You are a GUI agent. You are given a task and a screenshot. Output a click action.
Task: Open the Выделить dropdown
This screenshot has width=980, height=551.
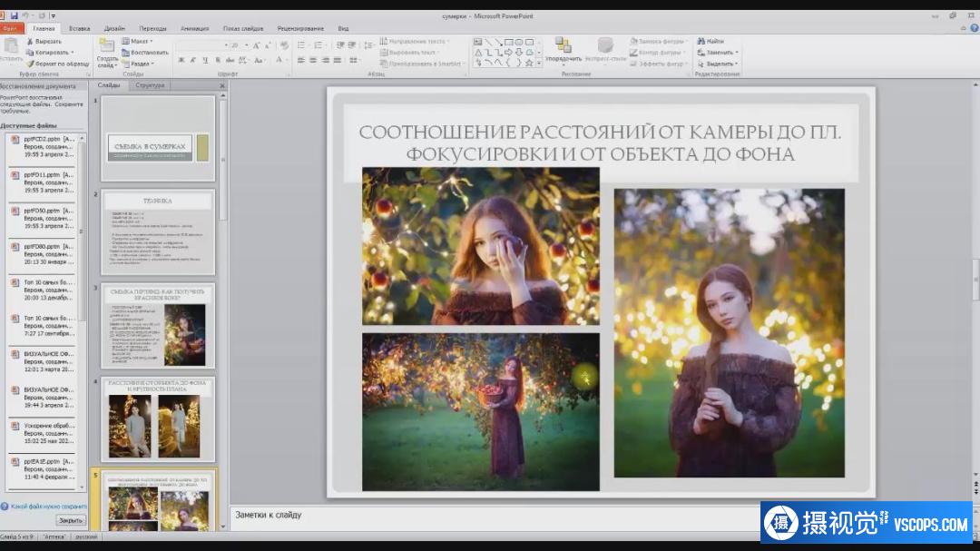[x=718, y=64]
